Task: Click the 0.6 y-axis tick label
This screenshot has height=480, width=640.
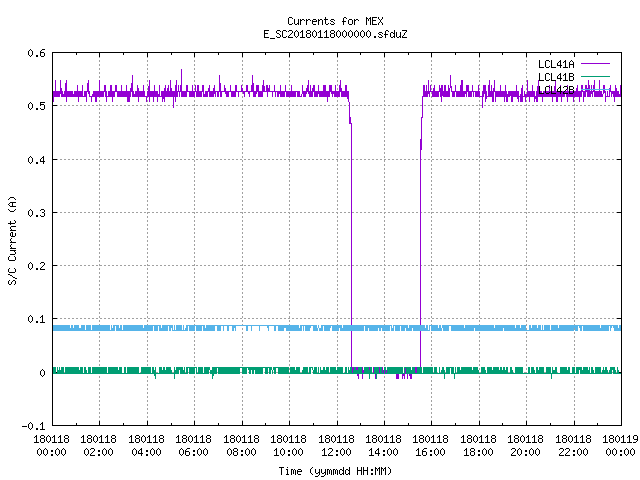Action: tap(36, 53)
